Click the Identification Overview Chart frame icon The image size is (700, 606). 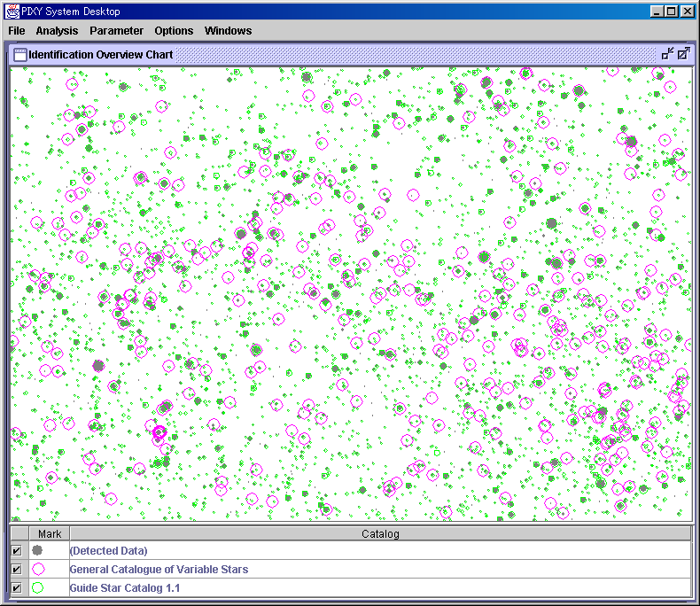19,54
